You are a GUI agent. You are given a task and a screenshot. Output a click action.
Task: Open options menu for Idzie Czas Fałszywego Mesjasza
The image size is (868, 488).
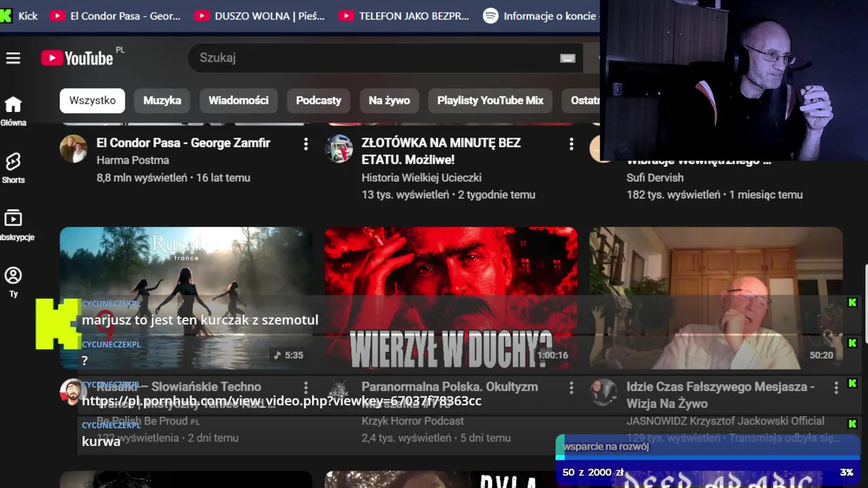pos(835,387)
